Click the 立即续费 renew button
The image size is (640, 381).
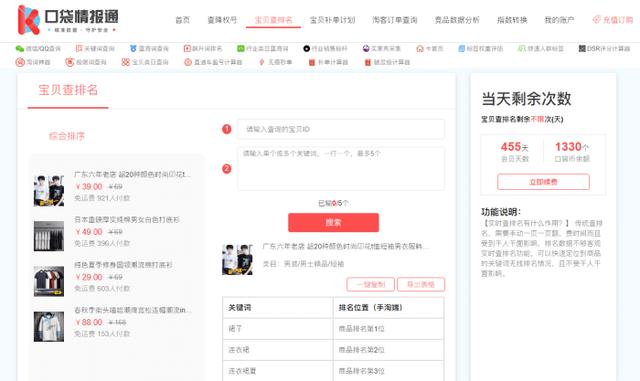[x=543, y=182]
